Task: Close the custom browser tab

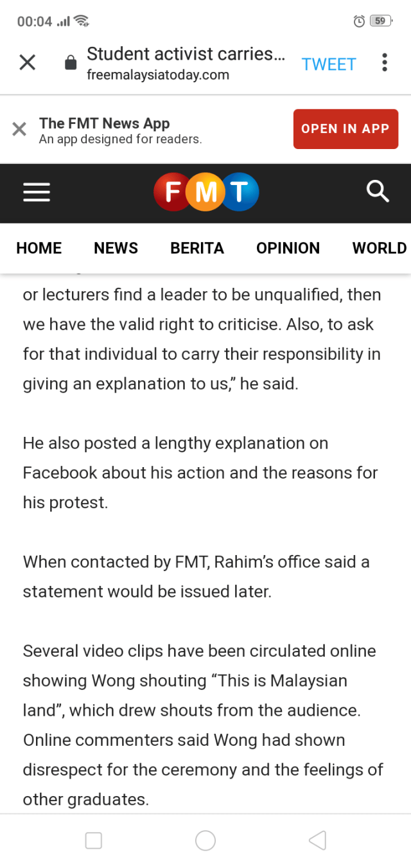Action: click(x=27, y=62)
